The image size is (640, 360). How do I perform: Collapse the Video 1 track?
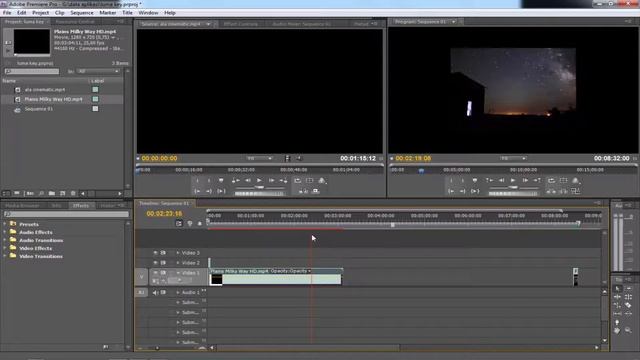pyautogui.click(x=178, y=273)
